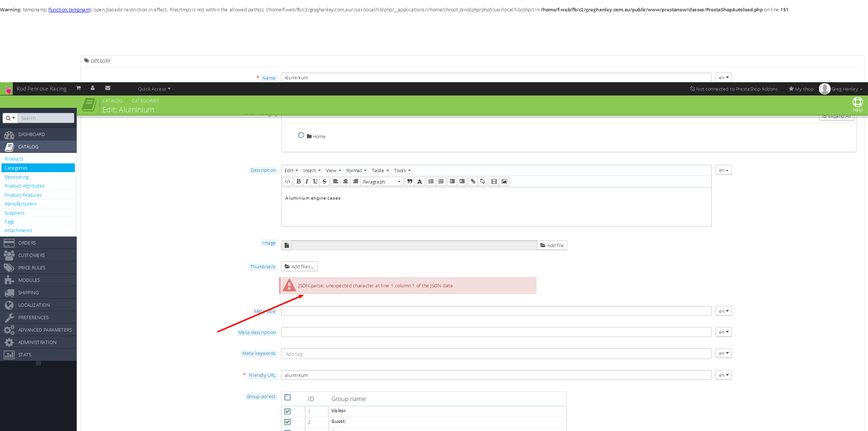Click the Meta description input field
This screenshot has height=431, width=868.
point(496,332)
